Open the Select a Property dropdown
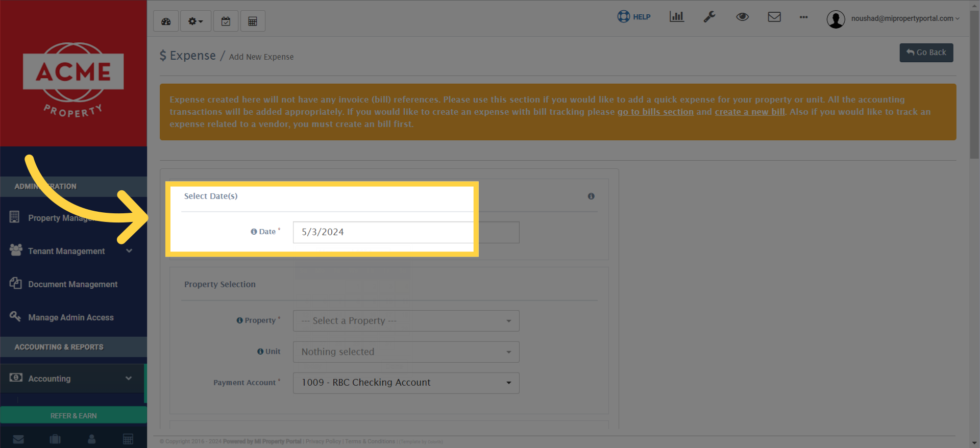The image size is (980, 448). pos(406,321)
